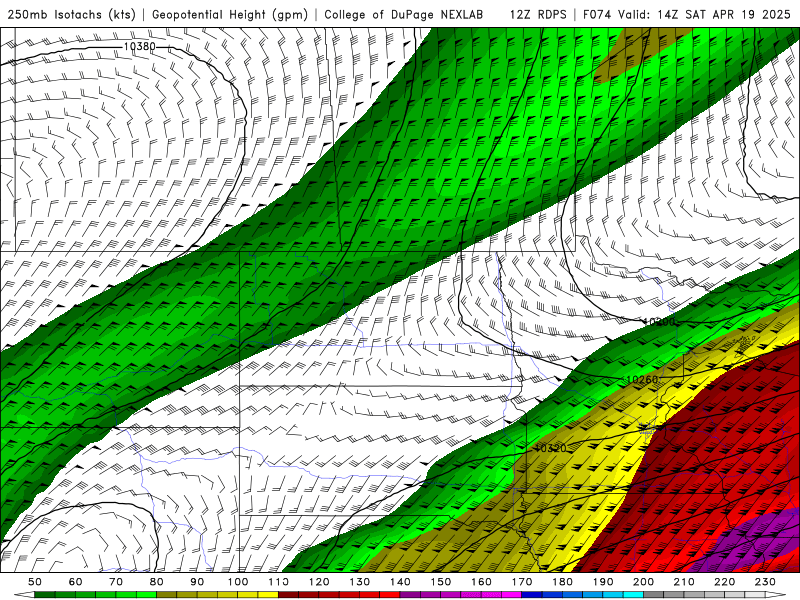Click the 170 value on the legend
Screen dimensions: 800x600
coord(522,582)
